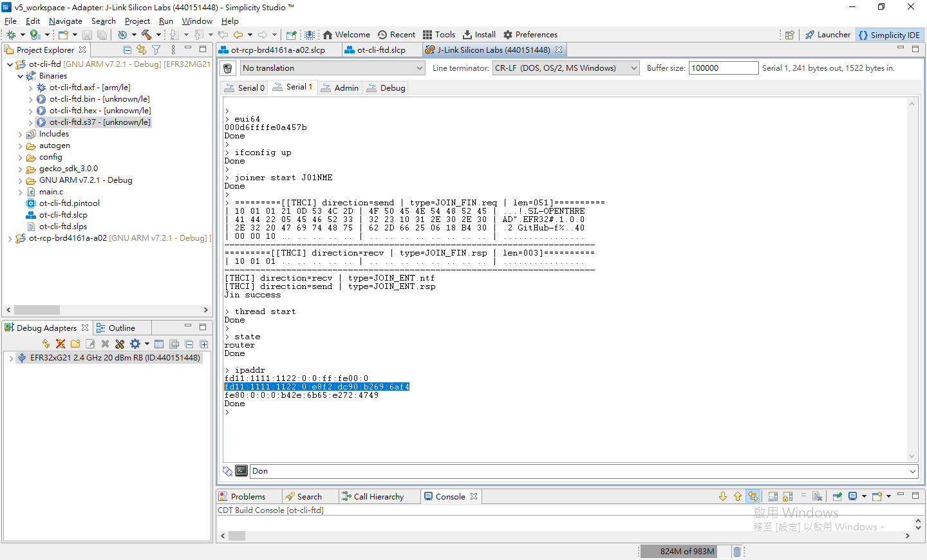Switch to the Serial 0 tab
The width and height of the screenshot is (927, 560).
245,87
